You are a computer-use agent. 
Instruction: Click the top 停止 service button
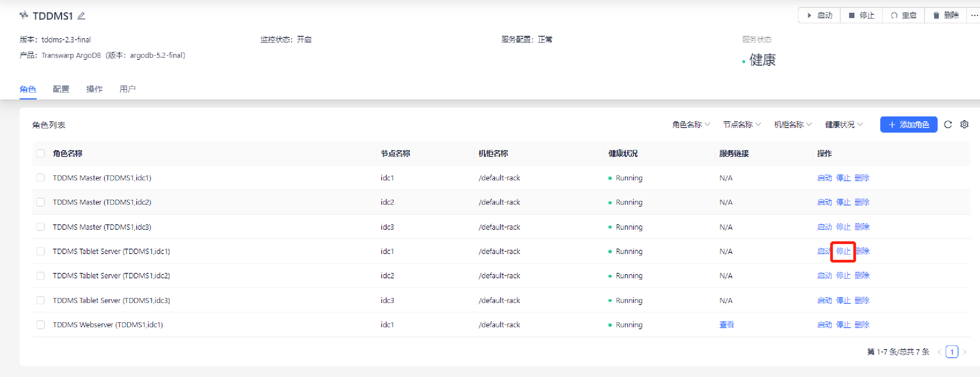click(x=861, y=15)
